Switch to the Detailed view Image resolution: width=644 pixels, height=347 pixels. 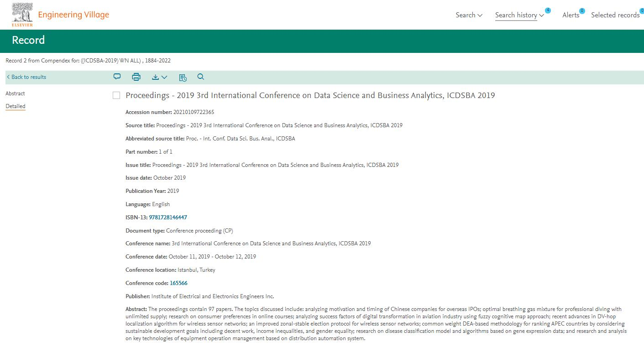pyautogui.click(x=16, y=106)
